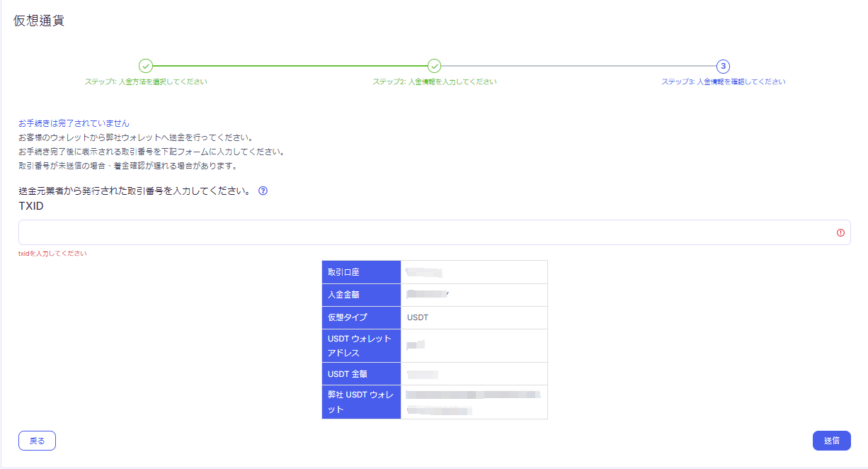Screen dimensions: 868x469
Task: Select the USDT ウォレットアドレス header cell
Action: coord(361,346)
